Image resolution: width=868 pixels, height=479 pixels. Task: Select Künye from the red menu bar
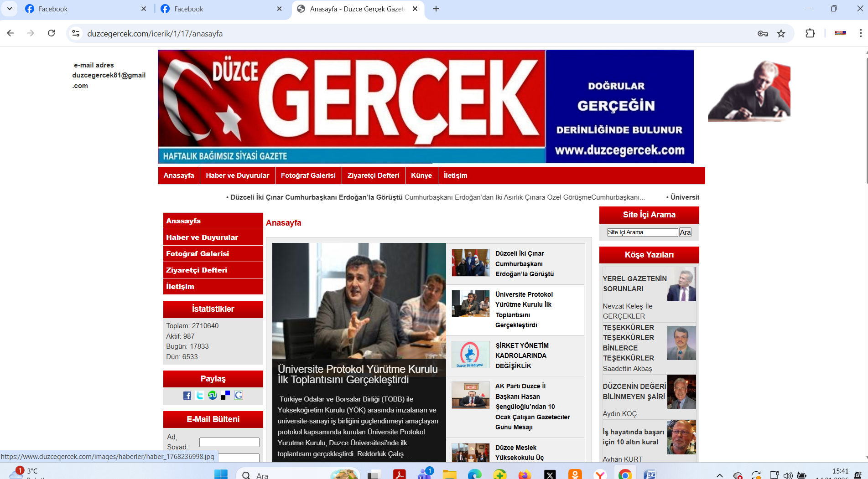(421, 175)
